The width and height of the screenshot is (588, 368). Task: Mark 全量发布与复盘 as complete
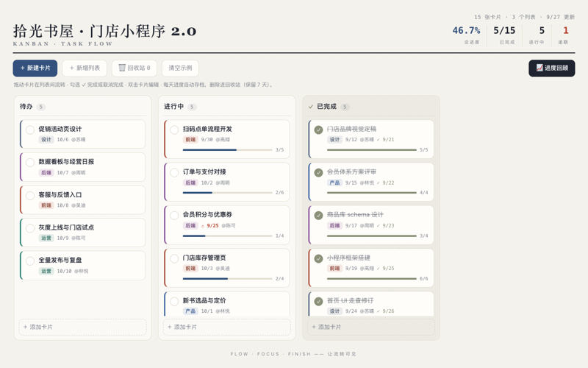30,261
